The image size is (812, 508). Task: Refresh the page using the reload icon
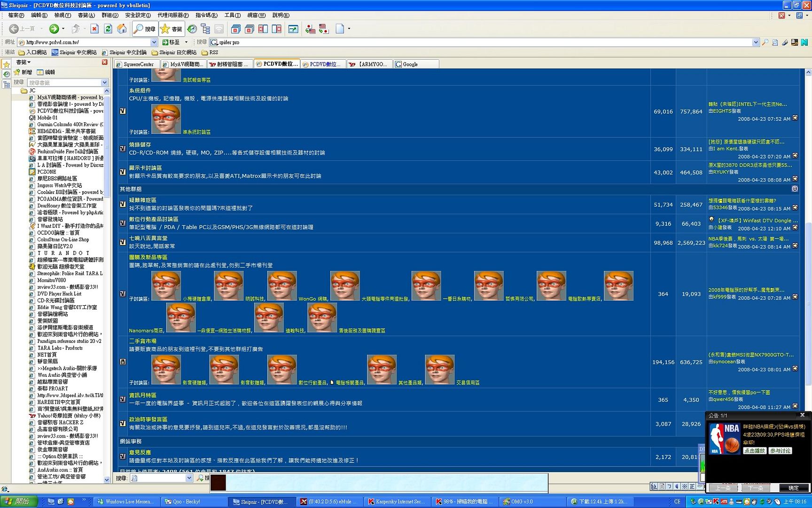[x=108, y=29]
